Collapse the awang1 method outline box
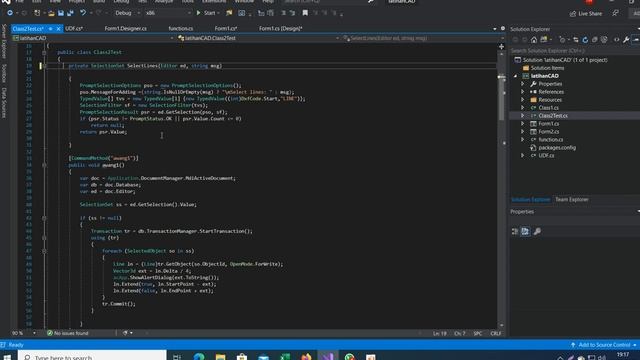 click(x=44, y=165)
